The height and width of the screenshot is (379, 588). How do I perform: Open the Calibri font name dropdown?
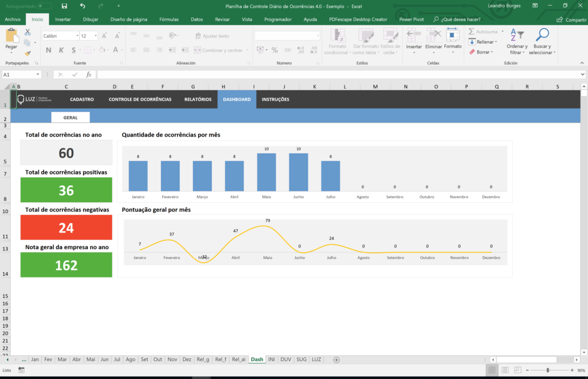77,36
